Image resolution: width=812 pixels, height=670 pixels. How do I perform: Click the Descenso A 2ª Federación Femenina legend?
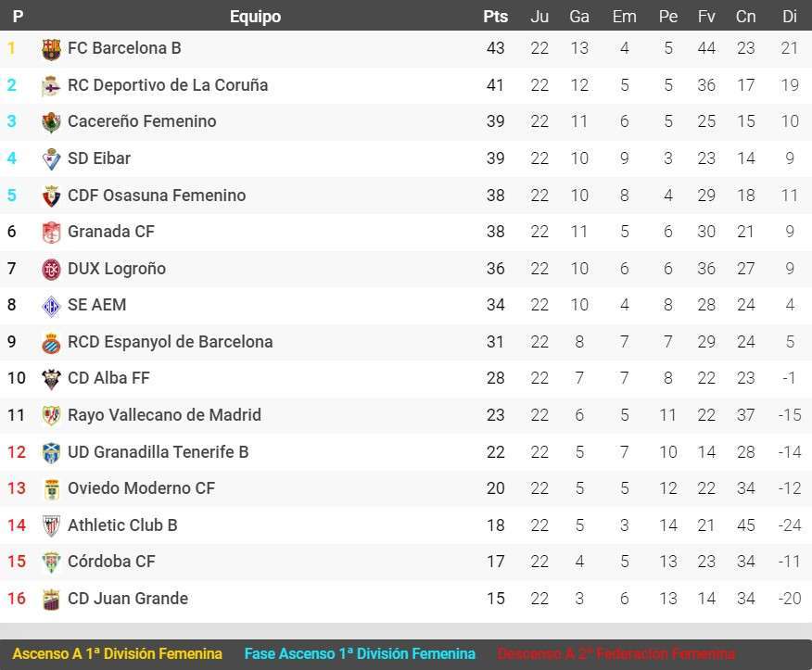click(615, 652)
